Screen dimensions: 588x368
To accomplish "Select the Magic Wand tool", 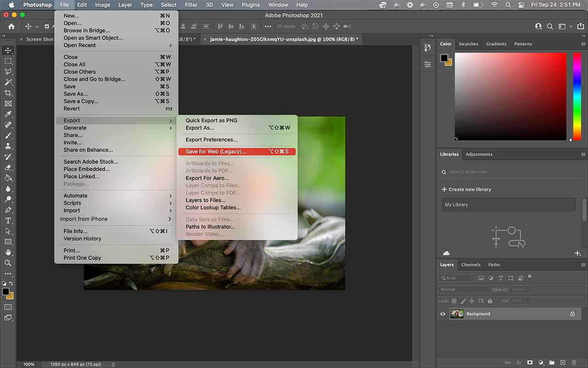I will pos(8,82).
